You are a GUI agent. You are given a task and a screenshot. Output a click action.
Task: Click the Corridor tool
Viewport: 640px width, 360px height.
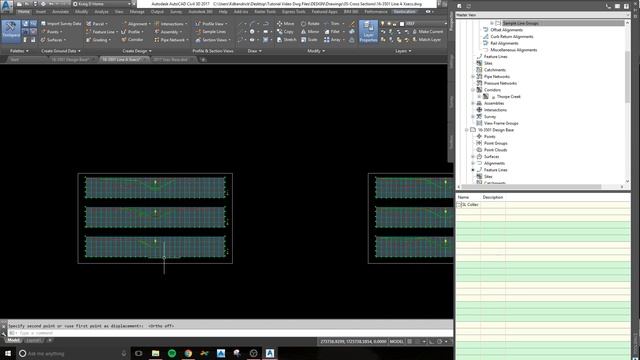click(x=132, y=40)
